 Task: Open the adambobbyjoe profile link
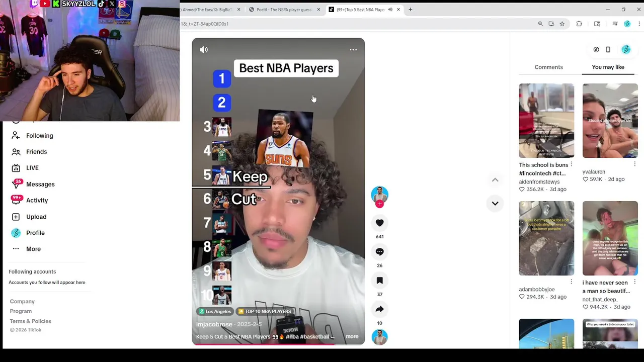pyautogui.click(x=537, y=290)
